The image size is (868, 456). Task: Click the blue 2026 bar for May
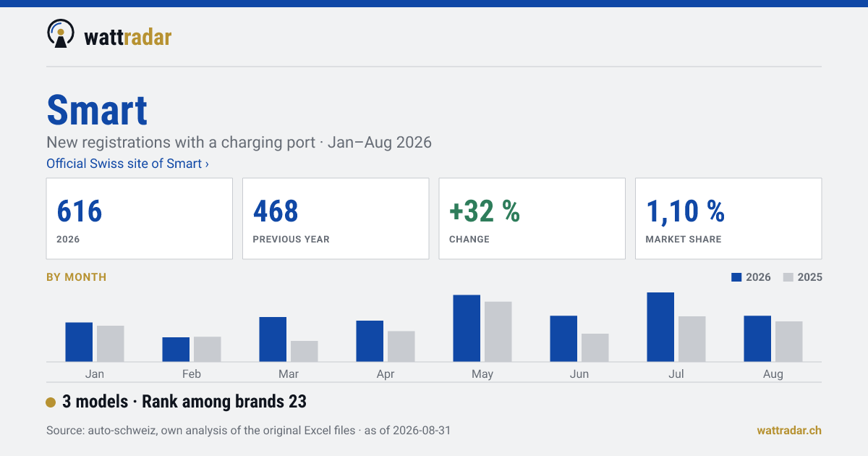pos(467,328)
